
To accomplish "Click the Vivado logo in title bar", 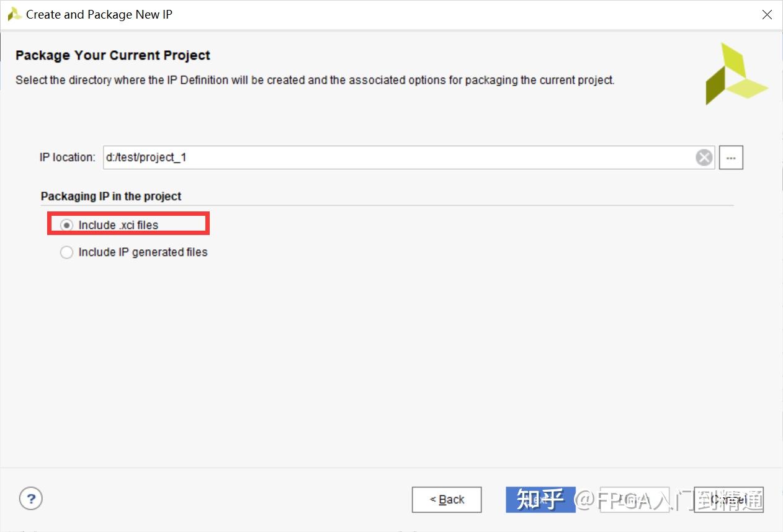I will [x=14, y=14].
